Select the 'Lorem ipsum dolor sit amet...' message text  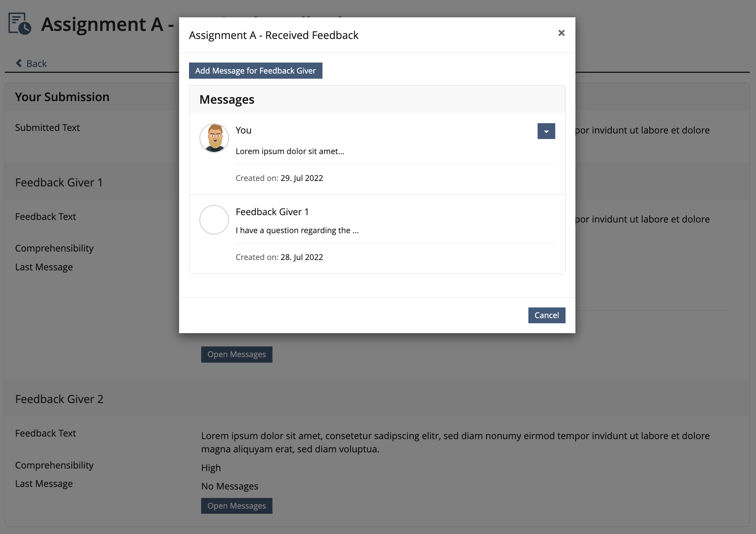tap(290, 152)
